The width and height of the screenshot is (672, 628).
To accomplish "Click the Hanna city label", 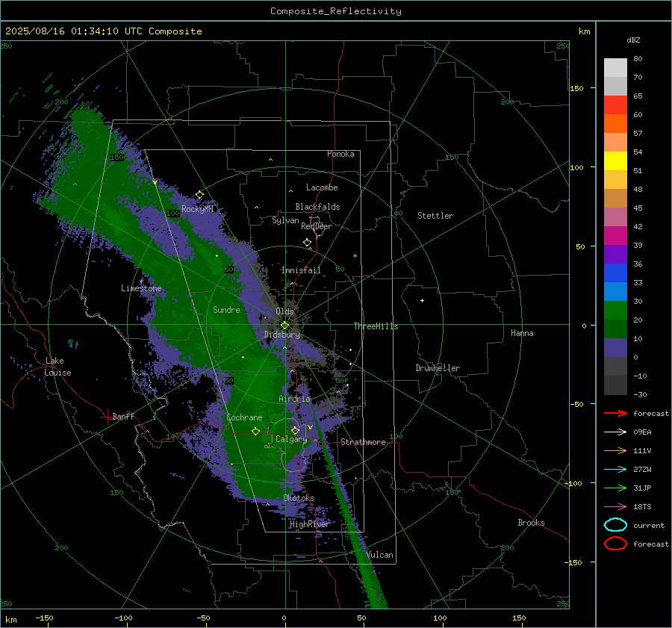I will tap(522, 333).
